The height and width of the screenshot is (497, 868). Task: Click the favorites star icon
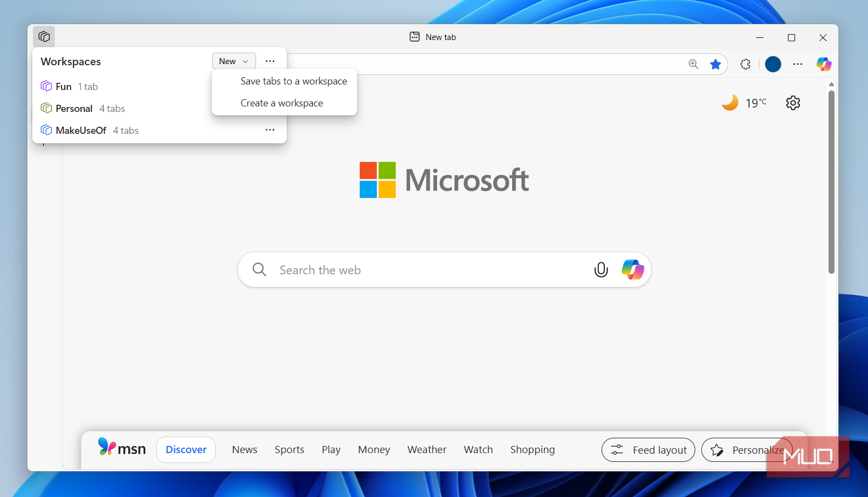(716, 64)
